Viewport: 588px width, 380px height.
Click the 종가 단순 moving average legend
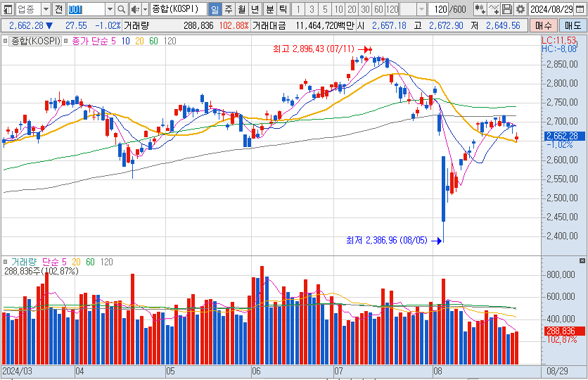coord(89,42)
